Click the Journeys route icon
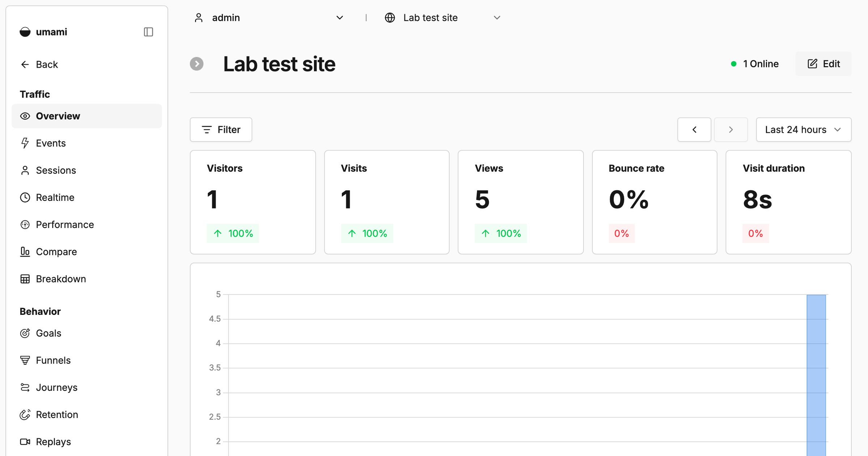This screenshot has height=456, width=868. 25,388
